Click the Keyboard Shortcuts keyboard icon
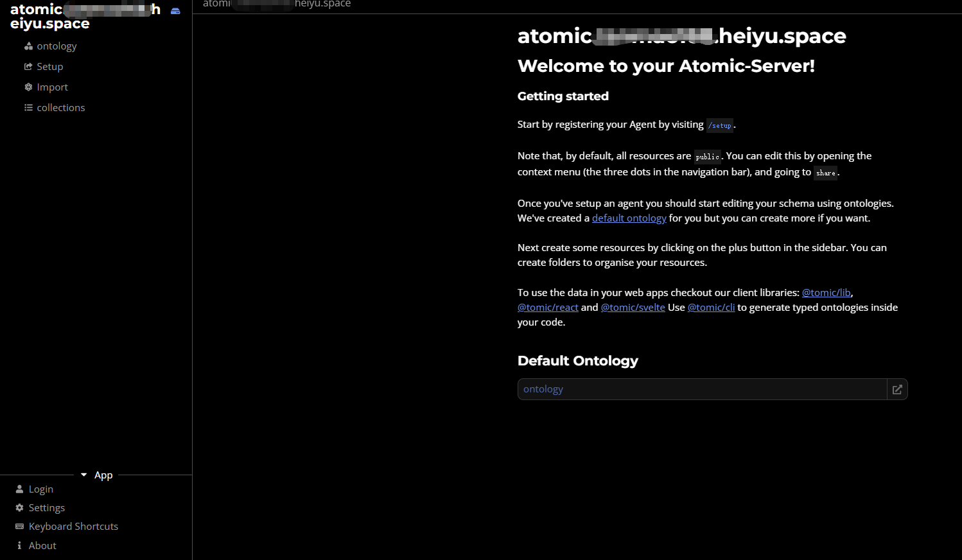Image resolution: width=962 pixels, height=560 pixels. pyautogui.click(x=19, y=527)
